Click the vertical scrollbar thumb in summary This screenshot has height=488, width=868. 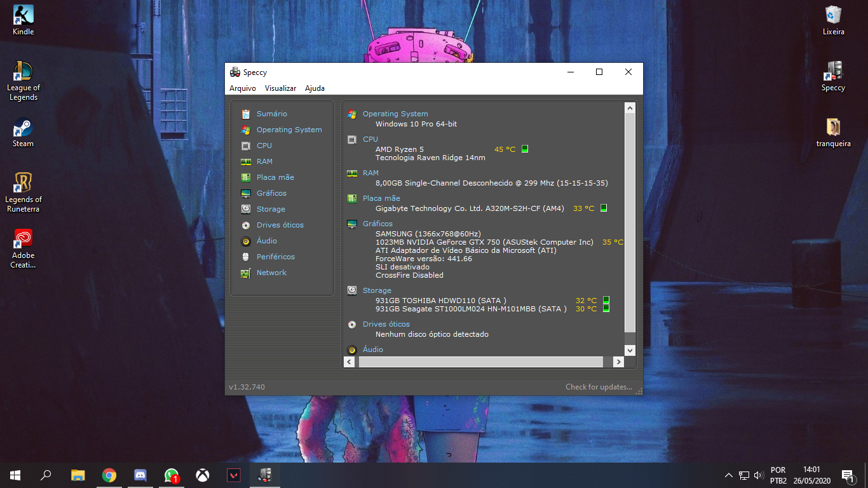coord(630,222)
